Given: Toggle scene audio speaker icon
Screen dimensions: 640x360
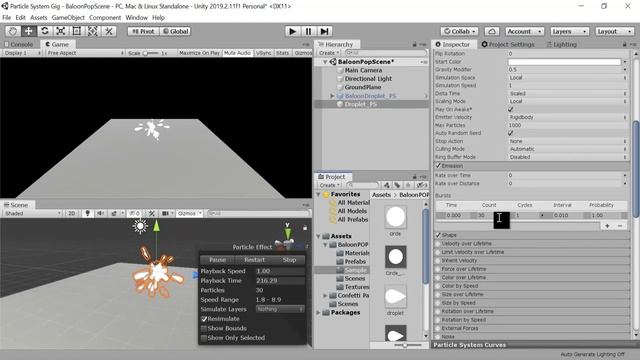Looking at the screenshot, I should pos(100,213).
